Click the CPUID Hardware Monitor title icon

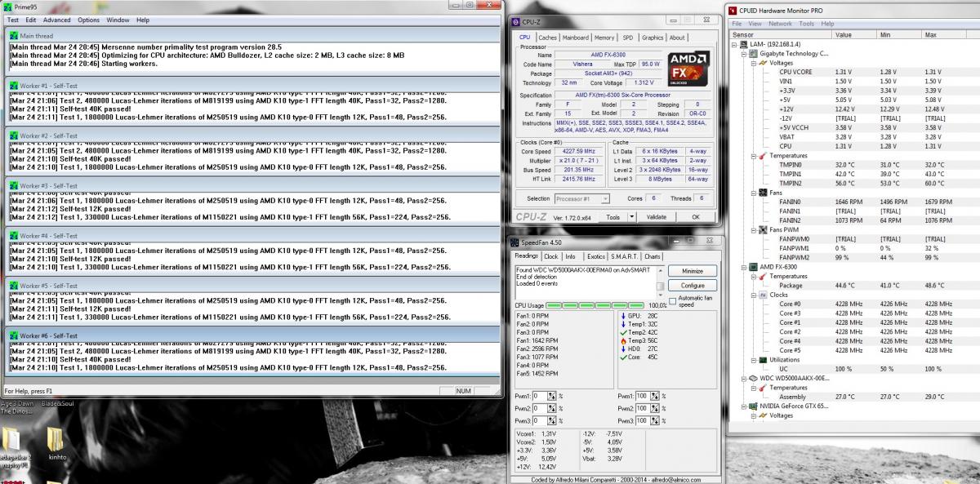[734, 11]
